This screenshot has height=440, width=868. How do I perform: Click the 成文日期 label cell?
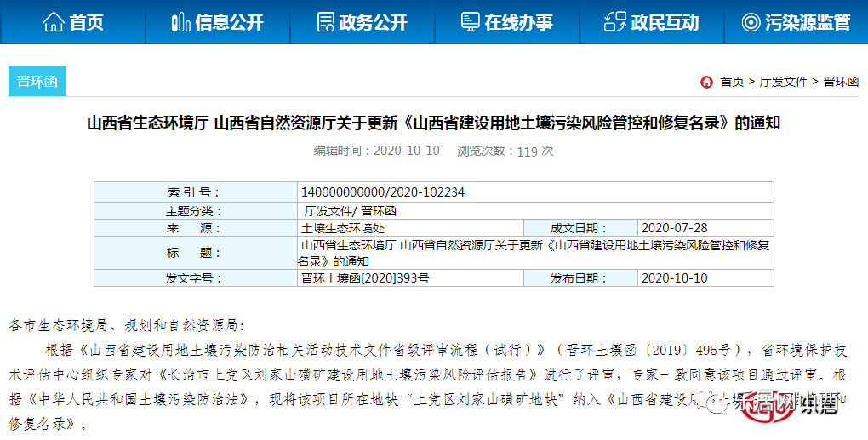(x=580, y=228)
